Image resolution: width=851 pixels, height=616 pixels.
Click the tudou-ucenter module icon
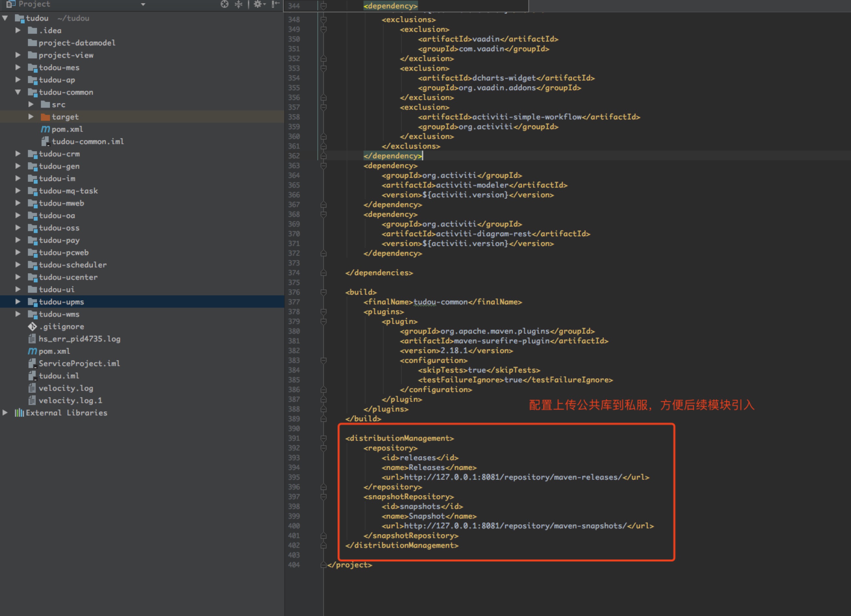pyautogui.click(x=33, y=277)
